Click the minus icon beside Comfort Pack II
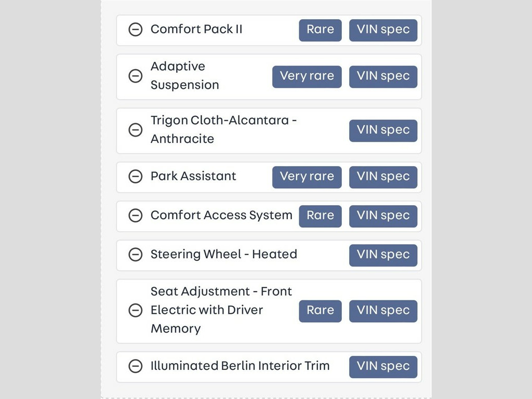The height and width of the screenshot is (399, 532). [135, 30]
